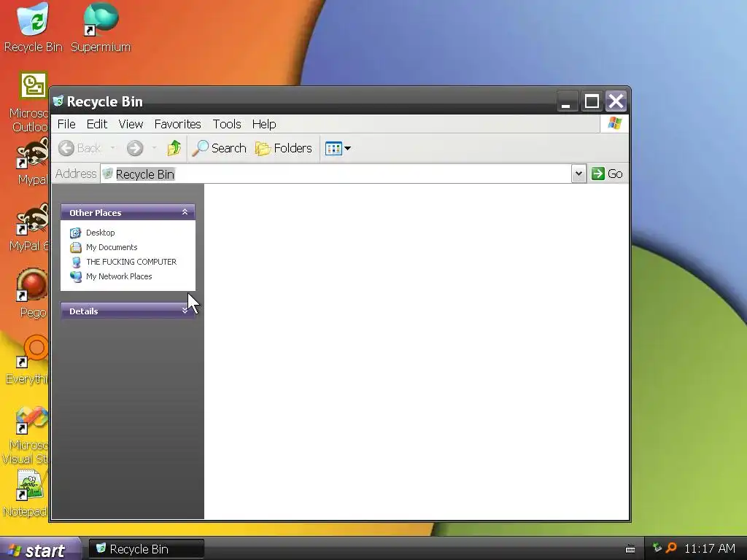
Task: Maximize the Recycle Bin window
Action: (592, 101)
